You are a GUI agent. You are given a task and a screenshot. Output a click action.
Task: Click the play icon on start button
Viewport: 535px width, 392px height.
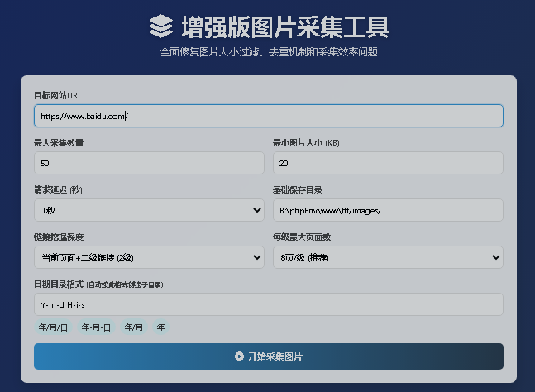coord(239,356)
